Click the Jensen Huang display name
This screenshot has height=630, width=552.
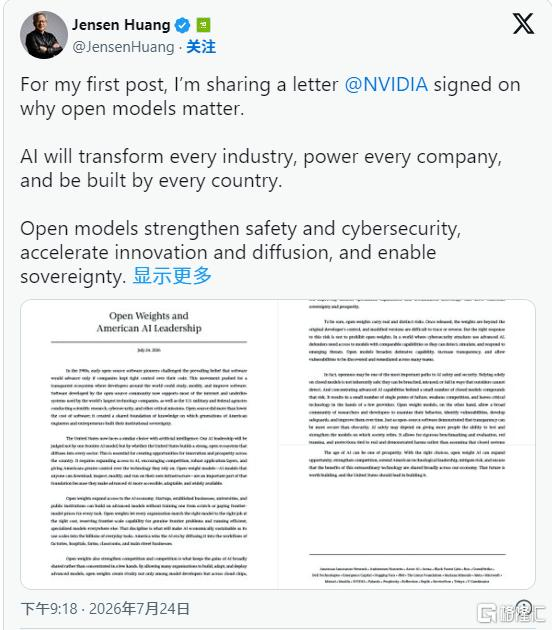(x=121, y=25)
